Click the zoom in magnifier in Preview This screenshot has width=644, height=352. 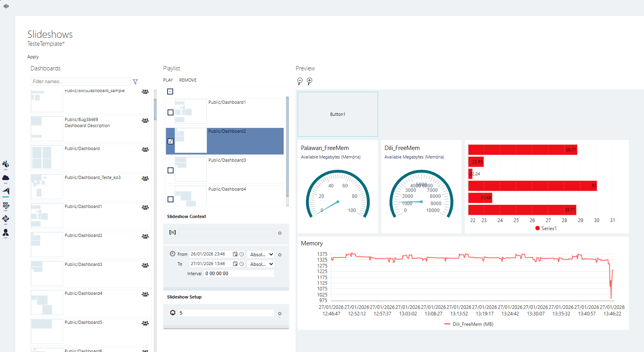click(309, 81)
